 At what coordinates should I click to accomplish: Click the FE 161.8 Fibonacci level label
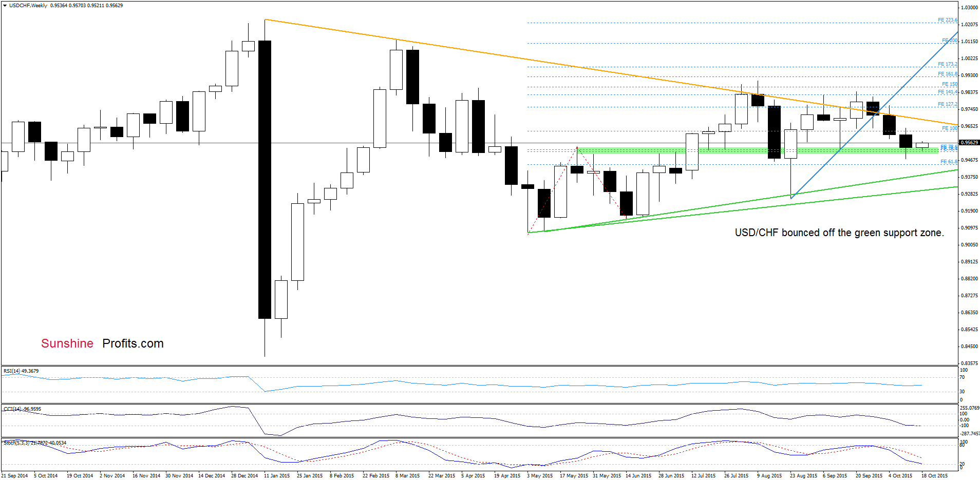point(948,74)
